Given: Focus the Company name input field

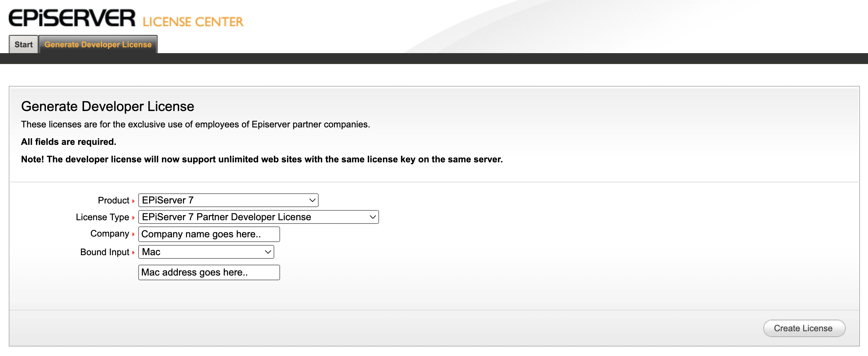Looking at the screenshot, I should point(209,234).
